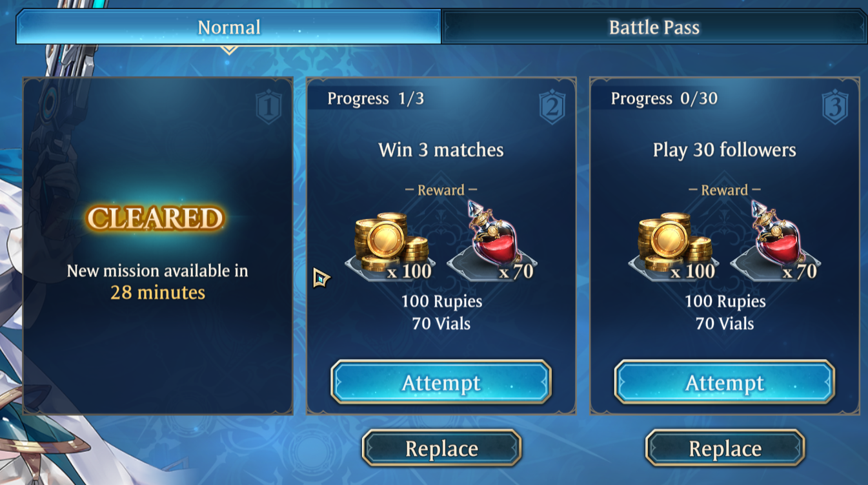Screen dimensions: 868x485
Task: Click the Win 3 matches title
Action: click(441, 150)
